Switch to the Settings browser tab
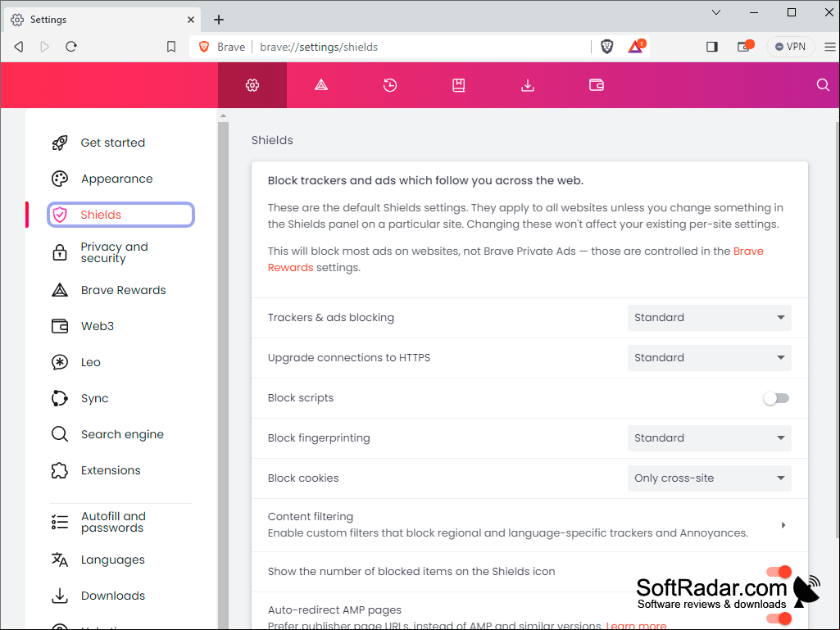 (x=103, y=20)
